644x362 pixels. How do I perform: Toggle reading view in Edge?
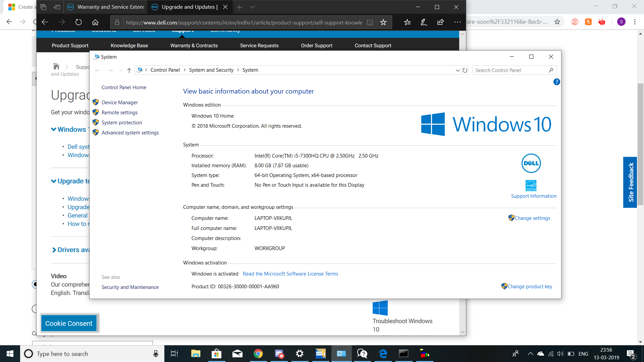(x=370, y=22)
